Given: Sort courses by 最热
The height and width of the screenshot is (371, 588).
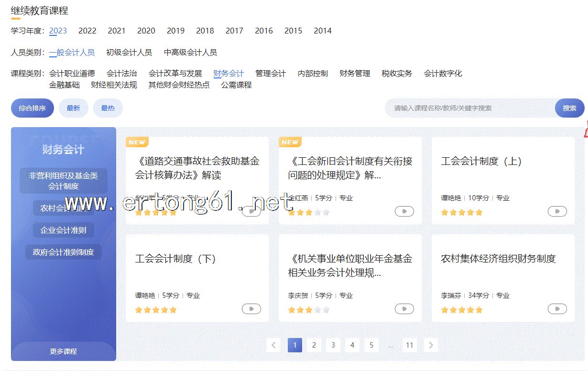Looking at the screenshot, I should click(108, 108).
